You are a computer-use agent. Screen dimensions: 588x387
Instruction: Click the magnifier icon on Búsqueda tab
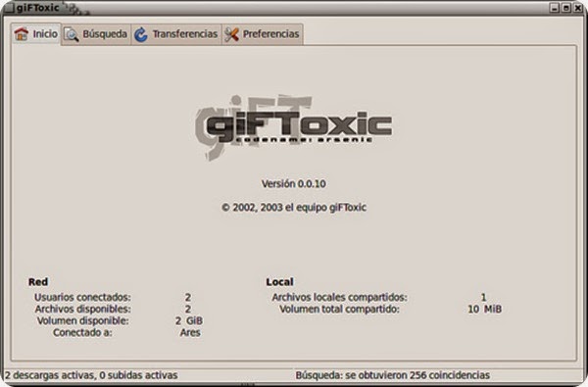72,34
